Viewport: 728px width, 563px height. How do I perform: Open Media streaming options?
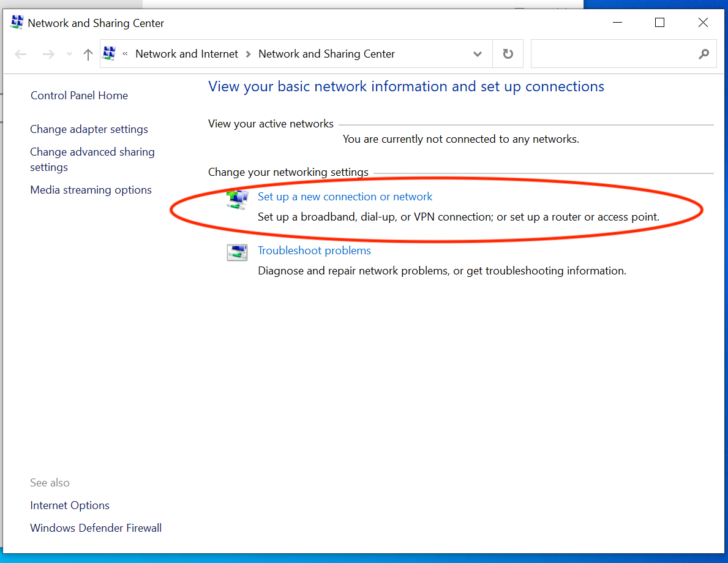point(91,190)
